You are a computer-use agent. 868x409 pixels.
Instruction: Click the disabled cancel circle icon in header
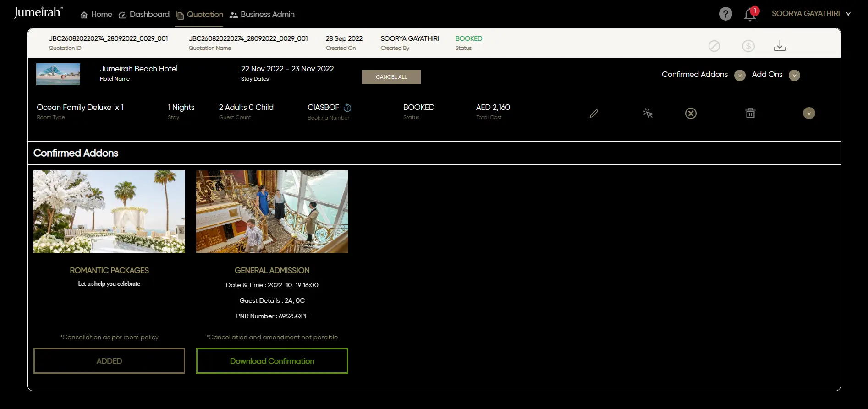[x=714, y=46]
